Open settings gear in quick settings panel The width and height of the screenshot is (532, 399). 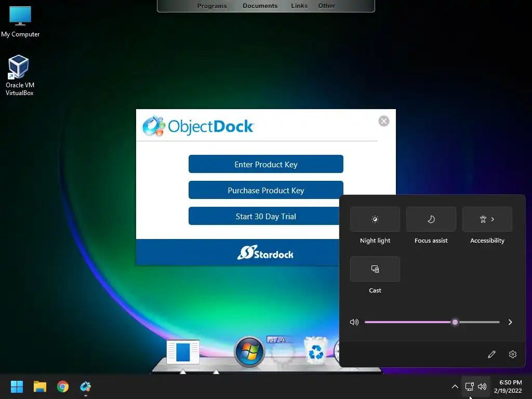(x=513, y=354)
